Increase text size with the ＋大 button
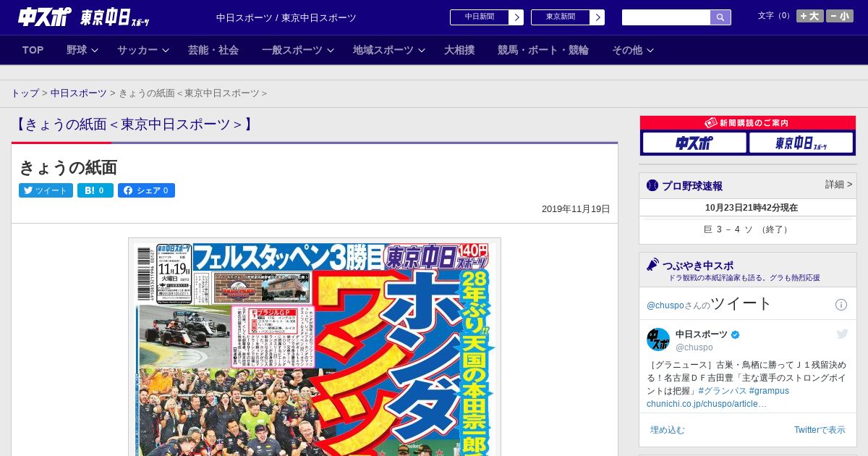The image size is (868, 456). [810, 16]
